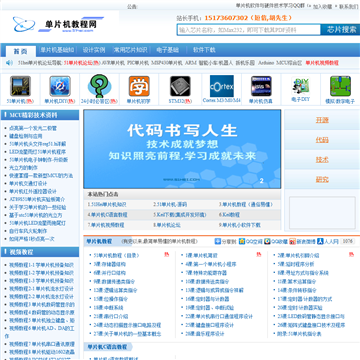The width and height of the screenshot is (360, 360).
Task: Click the 芯片搜索 search button
Action: 340,29
